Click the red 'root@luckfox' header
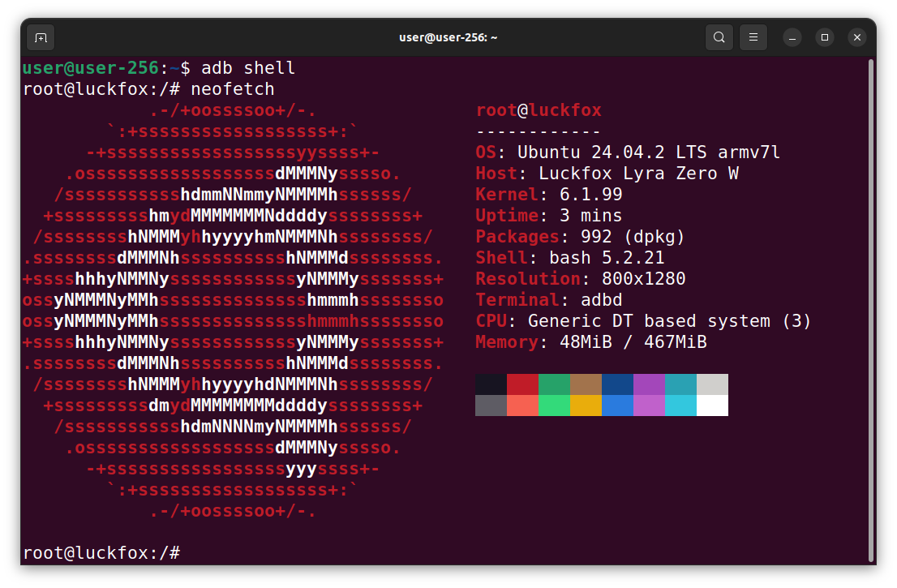The width and height of the screenshot is (897, 588). pos(539,109)
